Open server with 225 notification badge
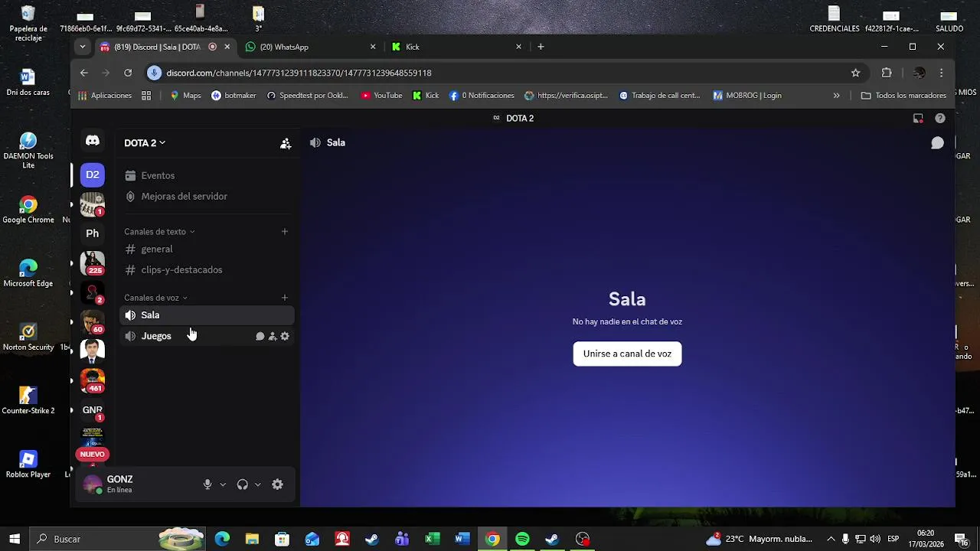 click(93, 263)
